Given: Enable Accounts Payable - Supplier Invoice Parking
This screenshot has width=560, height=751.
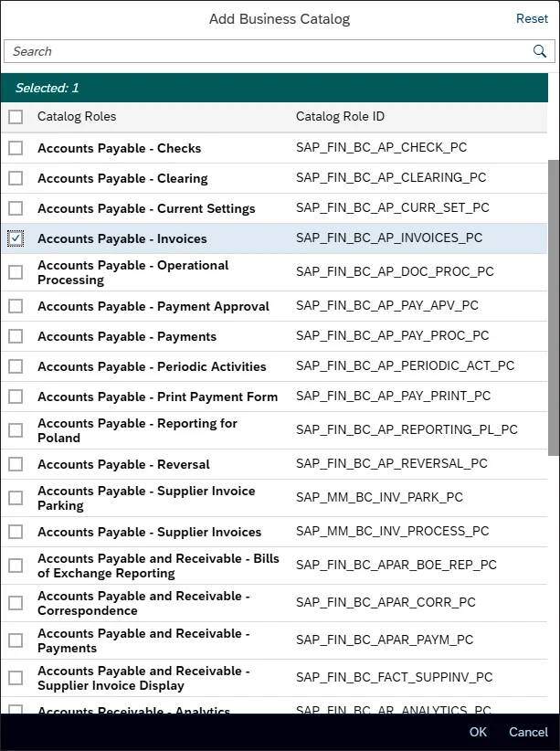Looking at the screenshot, I should click(x=16, y=497).
